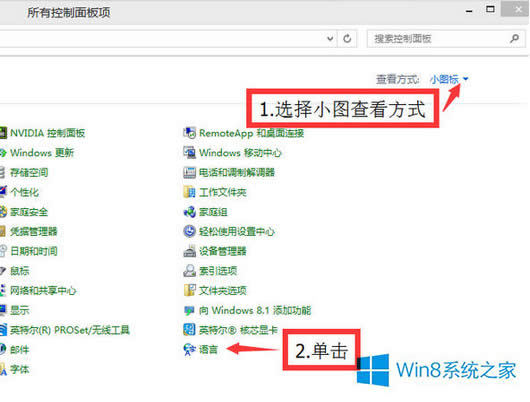Open the 字体 link

(20, 369)
